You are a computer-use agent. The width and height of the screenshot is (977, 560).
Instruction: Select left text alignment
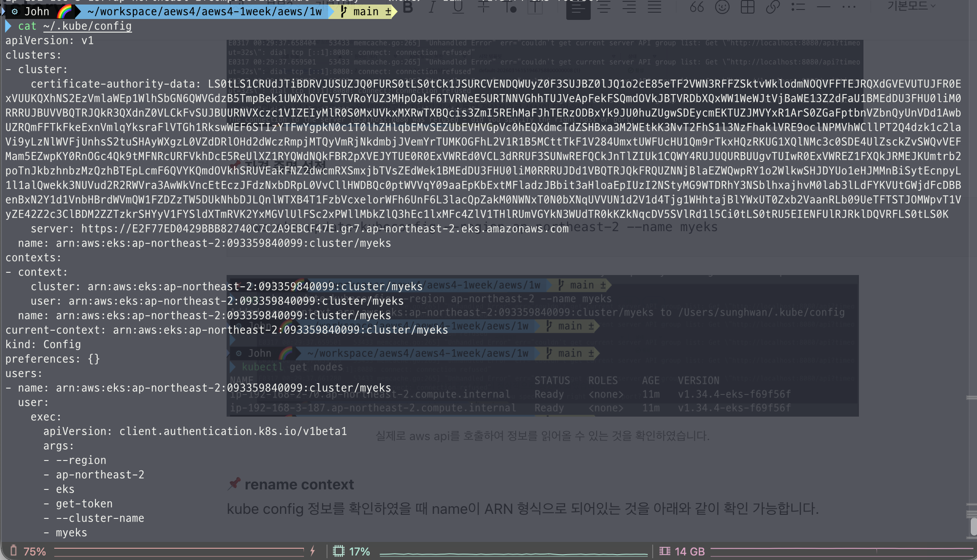578,8
